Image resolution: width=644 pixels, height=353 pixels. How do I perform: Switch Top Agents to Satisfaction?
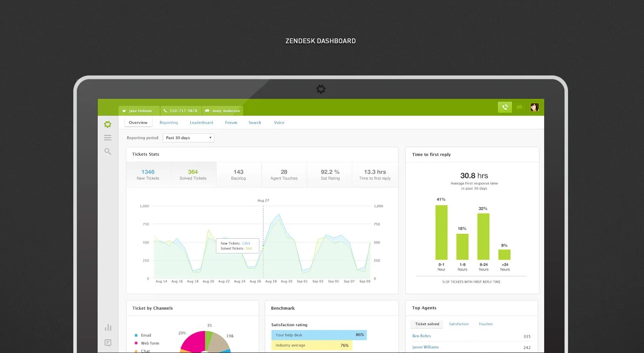point(459,324)
